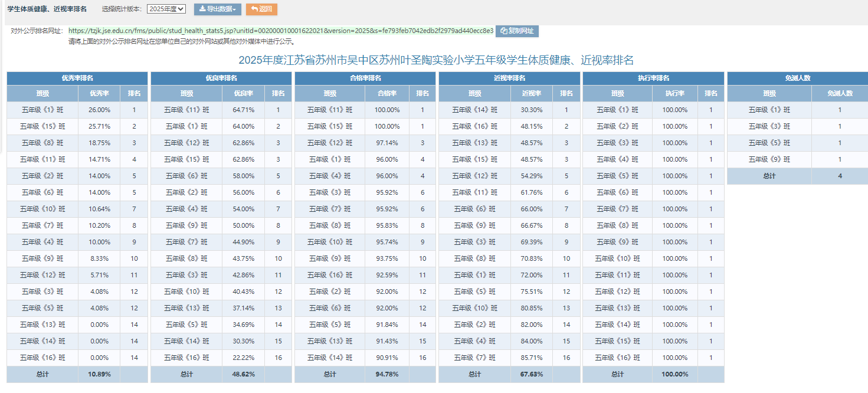
Task: Click the 免测人数 table title header
Action: pyautogui.click(x=797, y=78)
